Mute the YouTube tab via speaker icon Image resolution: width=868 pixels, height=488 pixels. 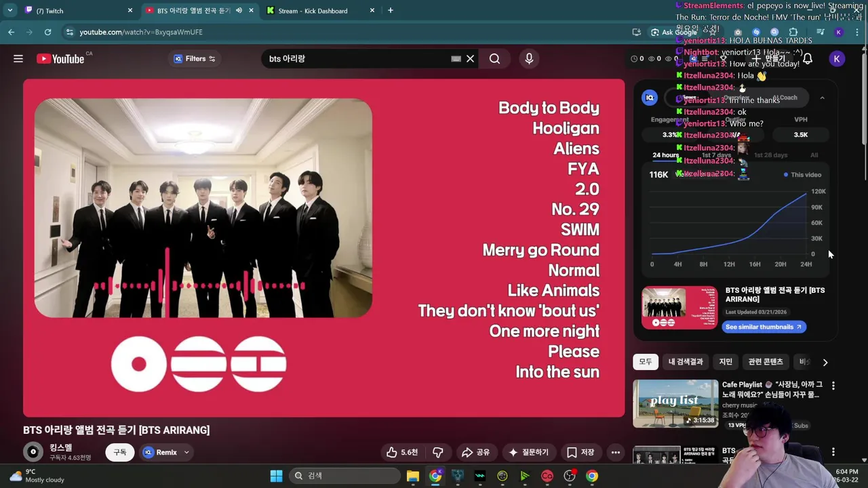(239, 10)
